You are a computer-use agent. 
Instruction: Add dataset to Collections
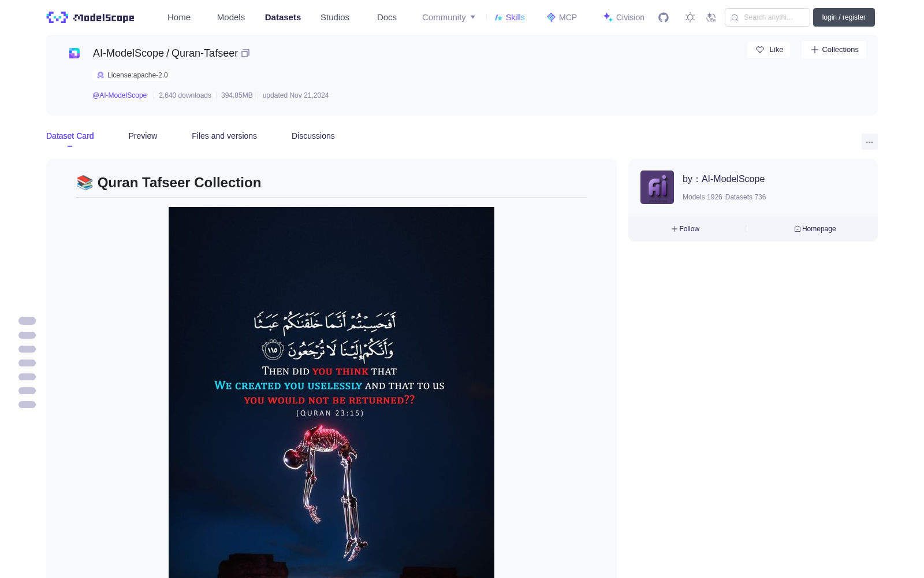834,50
